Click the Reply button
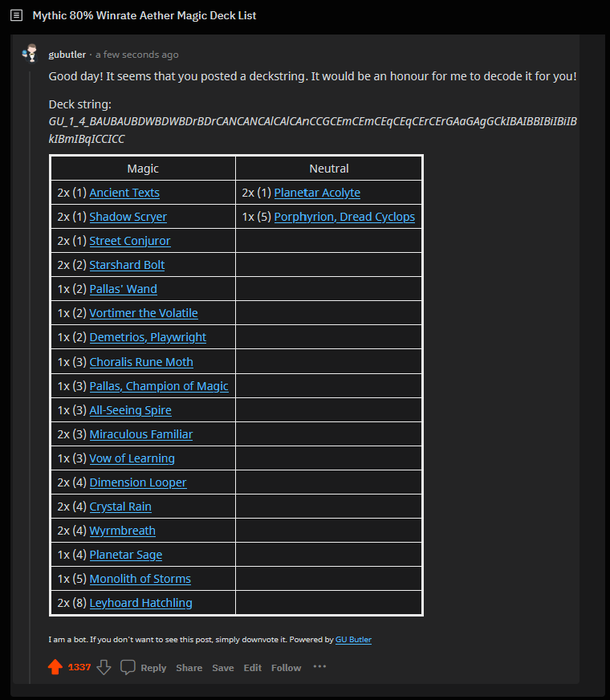 pyautogui.click(x=153, y=668)
